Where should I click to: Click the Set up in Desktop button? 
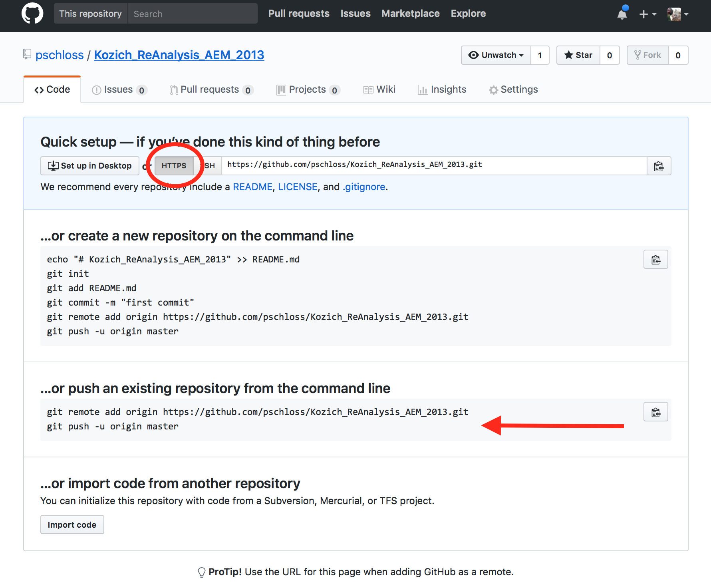(90, 166)
